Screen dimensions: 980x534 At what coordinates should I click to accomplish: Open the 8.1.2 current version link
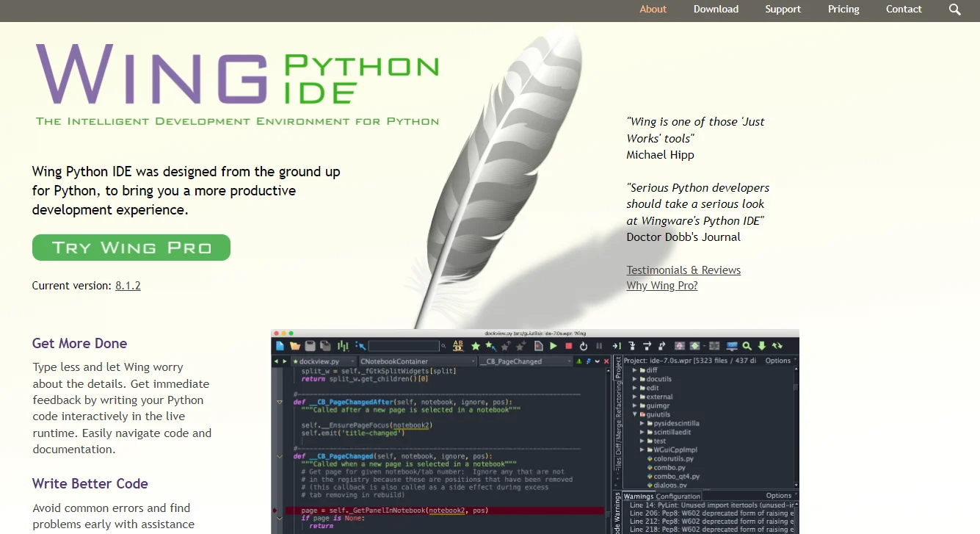[128, 286]
